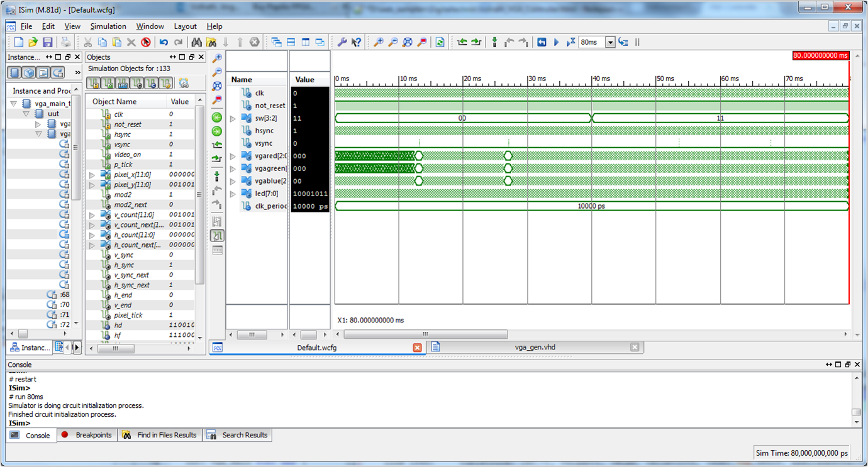Open the 80ms run-time dropdown
This screenshot has width=868, height=467.
coord(609,42)
